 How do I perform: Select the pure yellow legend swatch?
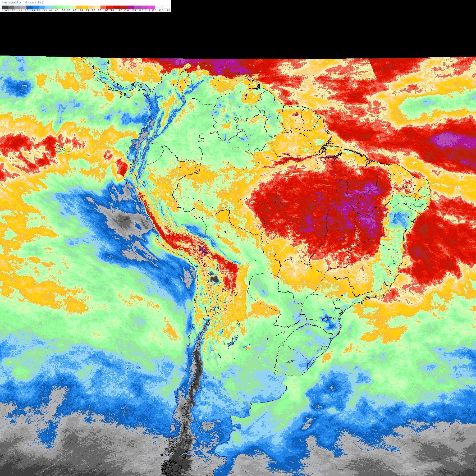(85, 7)
